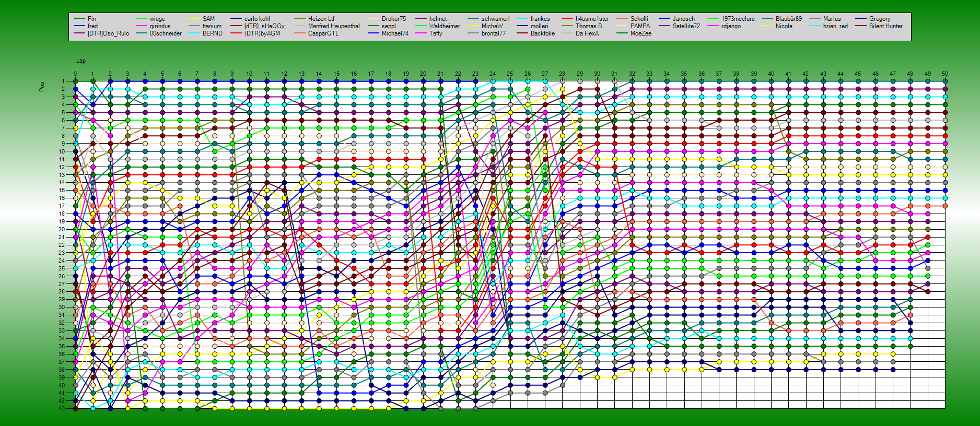Select 'CasparGTL' in the legend
The height and width of the screenshot is (426, 980).
317,33
